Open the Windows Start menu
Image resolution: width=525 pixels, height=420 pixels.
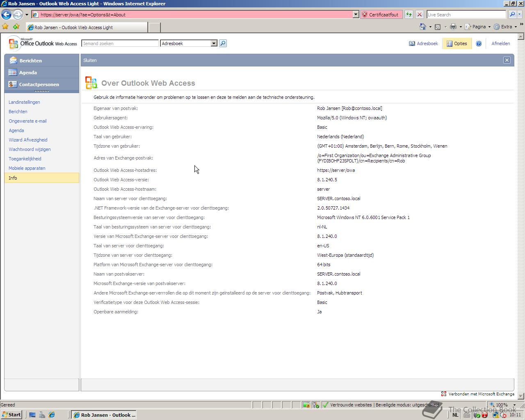(11, 415)
